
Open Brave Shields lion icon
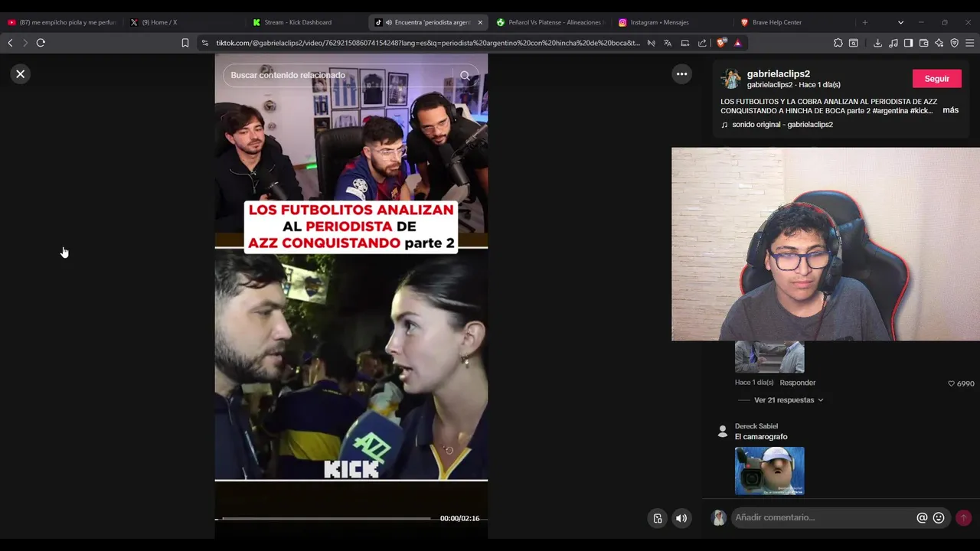coord(721,43)
